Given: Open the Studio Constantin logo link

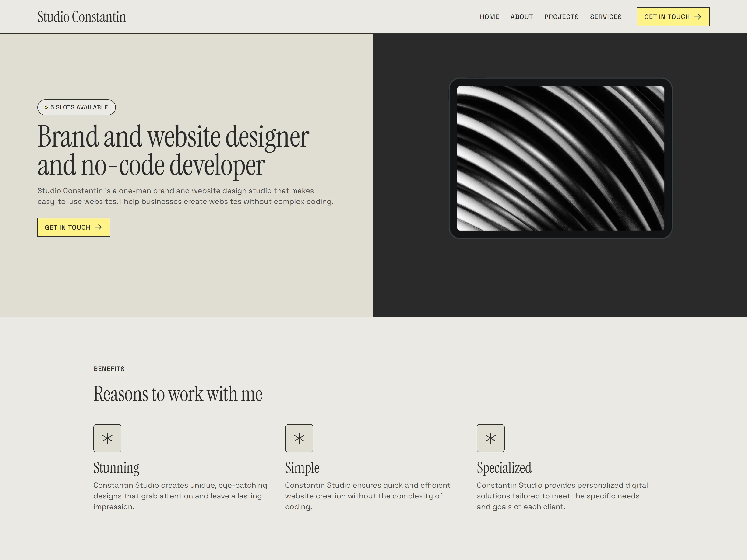Looking at the screenshot, I should coord(82,17).
